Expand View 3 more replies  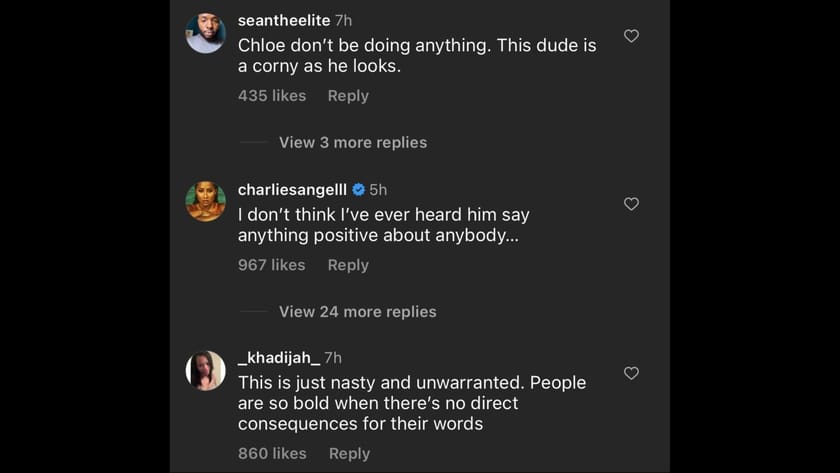point(352,142)
